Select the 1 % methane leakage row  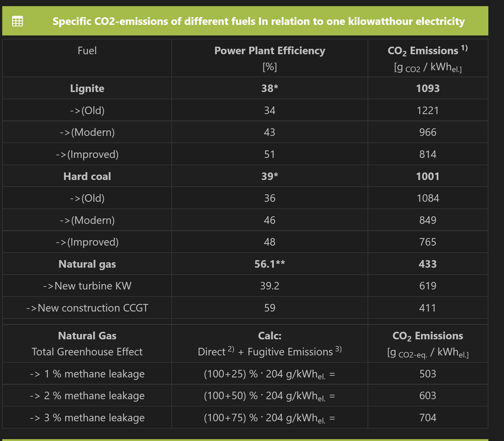pos(87,374)
